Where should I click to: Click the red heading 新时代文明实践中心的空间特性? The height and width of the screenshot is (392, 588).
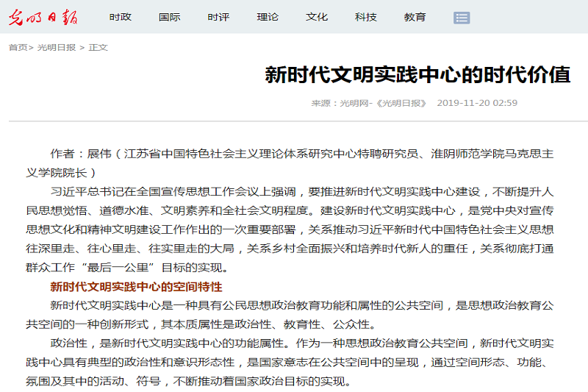[136, 286]
